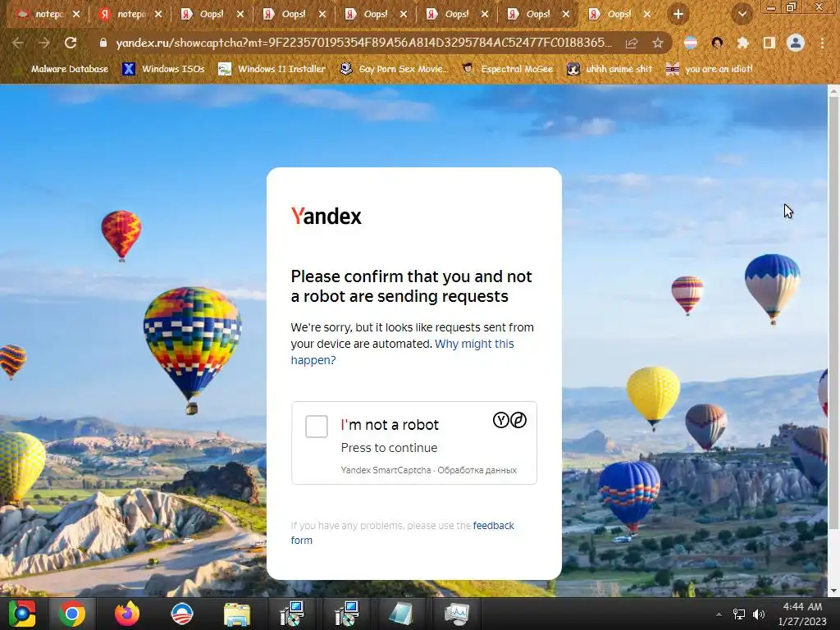Open the tab search dropdown arrow
This screenshot has width=840, height=630.
(742, 15)
